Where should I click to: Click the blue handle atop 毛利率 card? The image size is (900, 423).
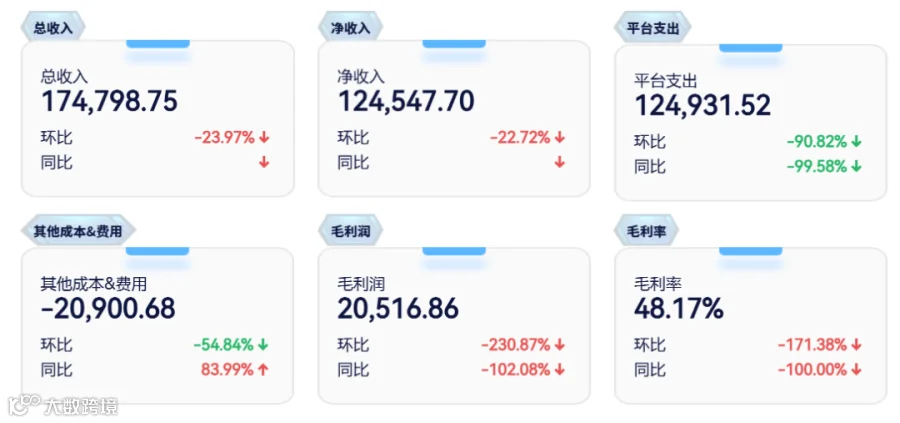tap(751, 251)
